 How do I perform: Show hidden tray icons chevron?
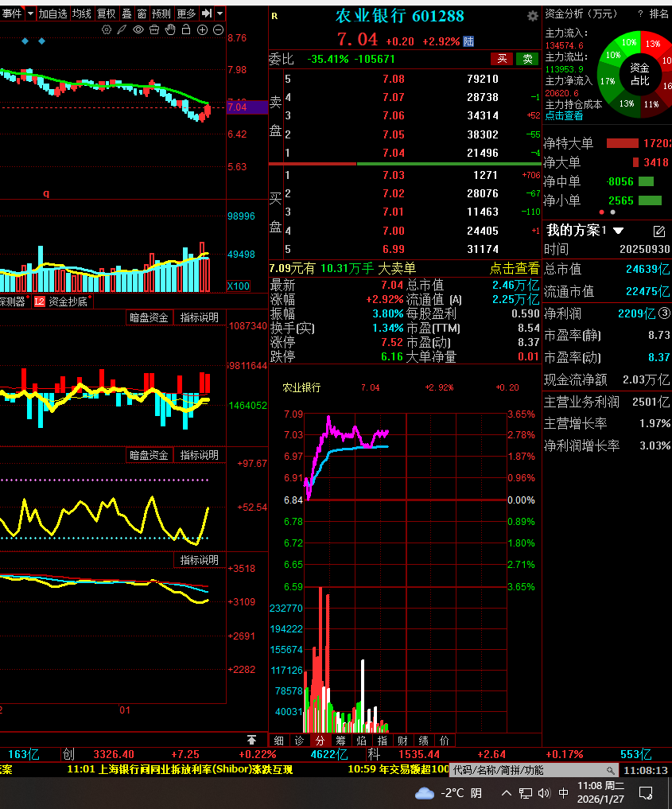507,793
